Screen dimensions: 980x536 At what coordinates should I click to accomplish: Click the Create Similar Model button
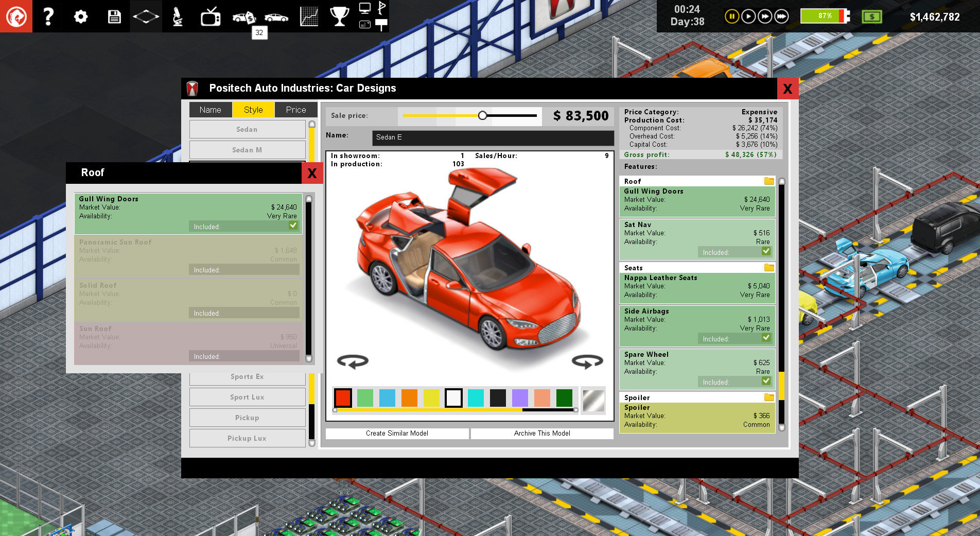(397, 433)
